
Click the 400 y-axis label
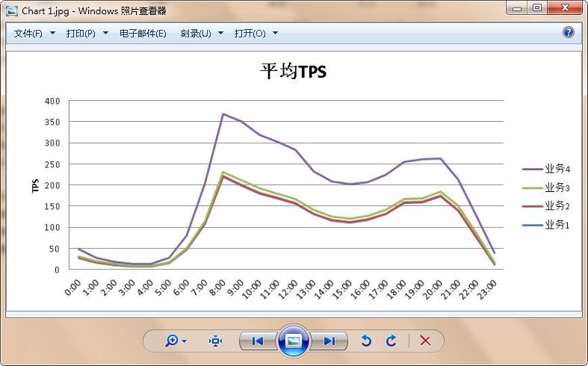52,101
